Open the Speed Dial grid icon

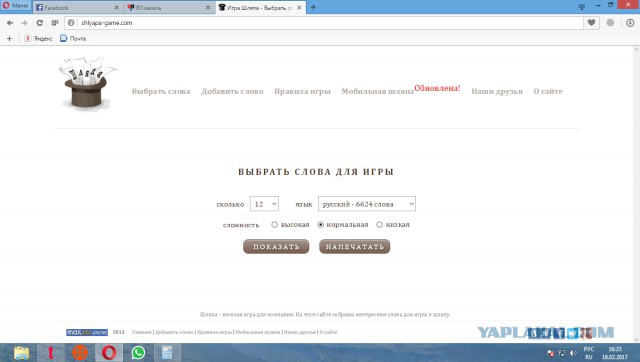(x=55, y=23)
